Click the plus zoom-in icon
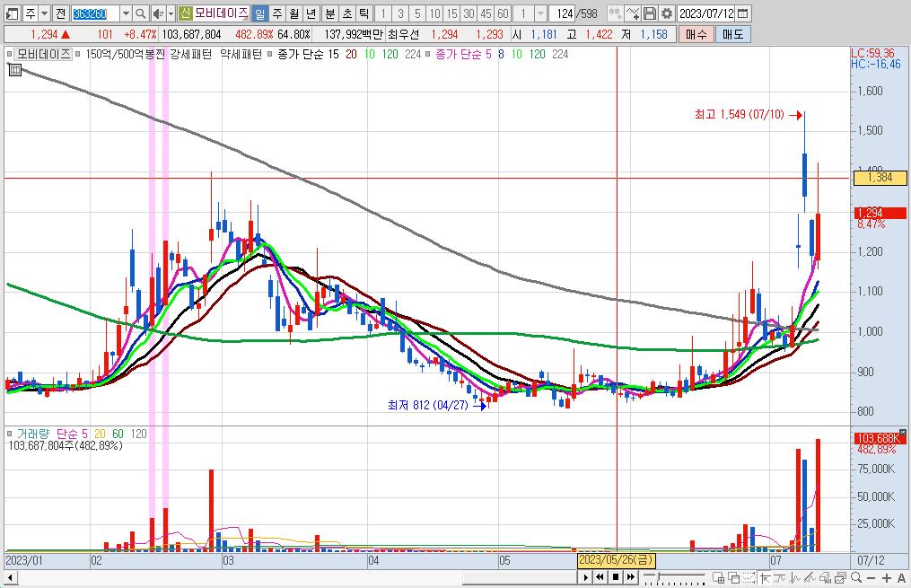 point(887,577)
